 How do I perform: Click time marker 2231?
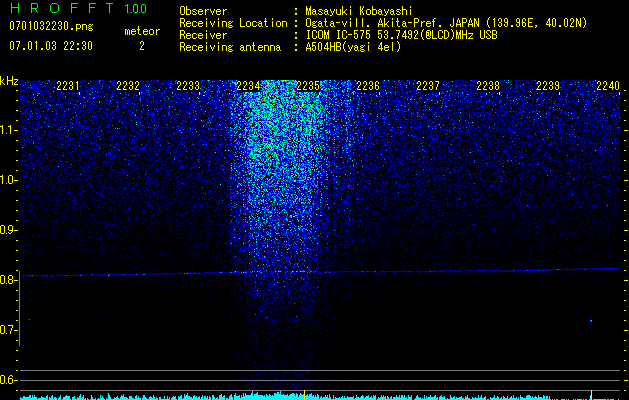coord(68,86)
